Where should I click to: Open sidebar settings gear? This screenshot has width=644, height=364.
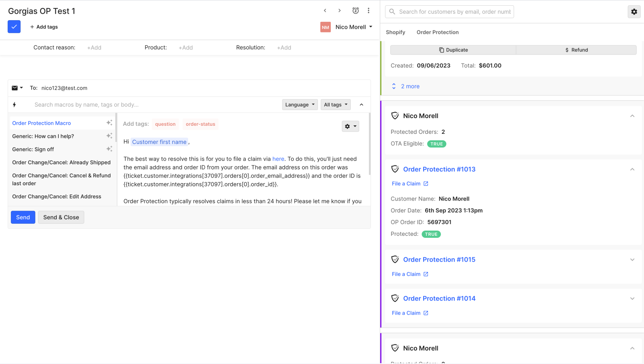click(x=634, y=12)
